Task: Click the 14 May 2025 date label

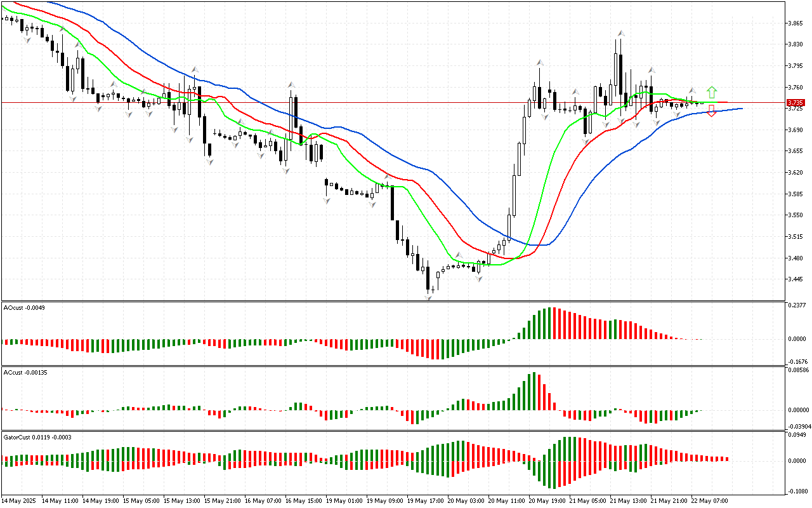Action: point(20,501)
